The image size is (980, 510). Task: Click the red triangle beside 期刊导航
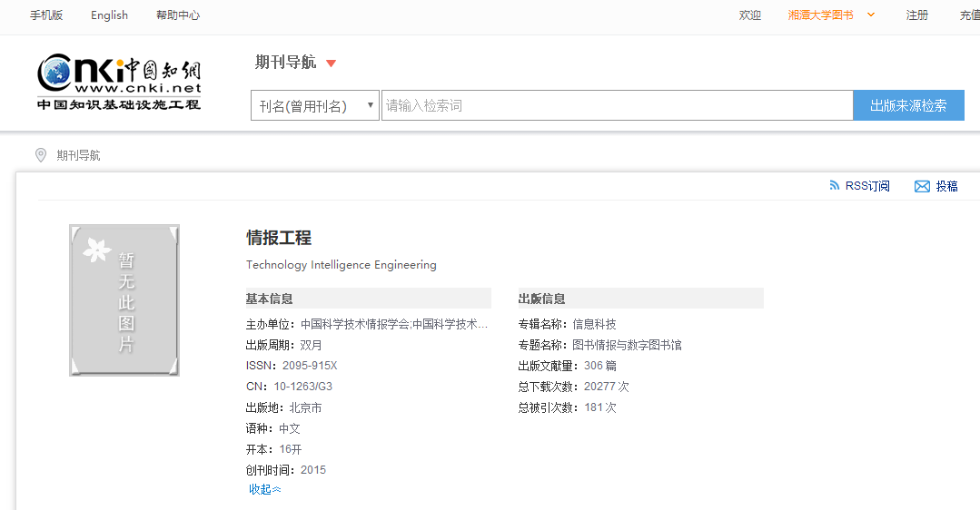point(332,64)
